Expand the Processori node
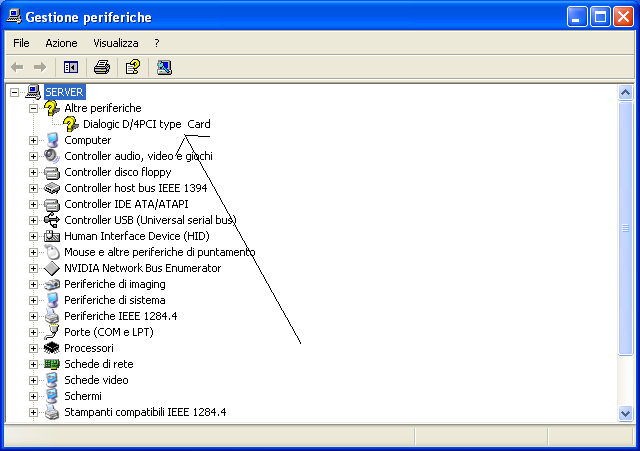This screenshot has height=451, width=640. [33, 349]
